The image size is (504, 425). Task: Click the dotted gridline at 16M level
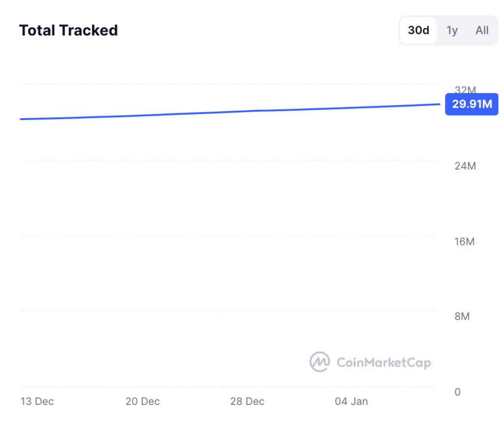coord(226,236)
